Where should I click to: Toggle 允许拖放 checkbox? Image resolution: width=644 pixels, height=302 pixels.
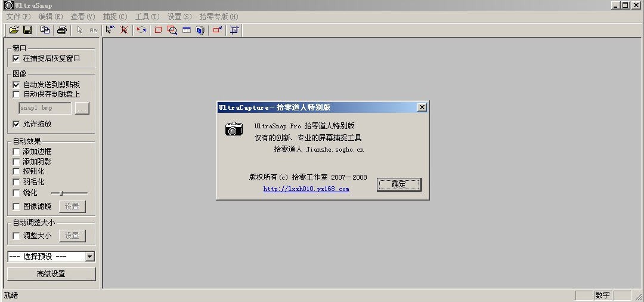pos(16,124)
